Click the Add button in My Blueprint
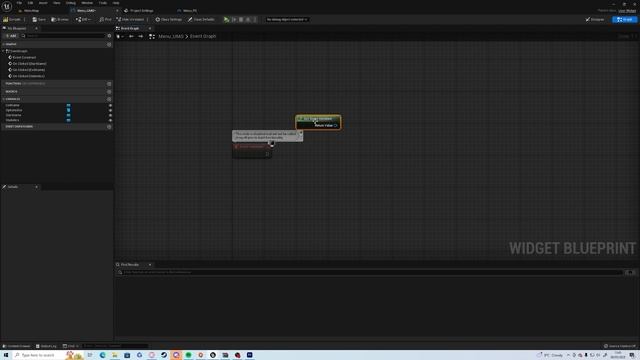The image size is (640, 360). (11, 36)
